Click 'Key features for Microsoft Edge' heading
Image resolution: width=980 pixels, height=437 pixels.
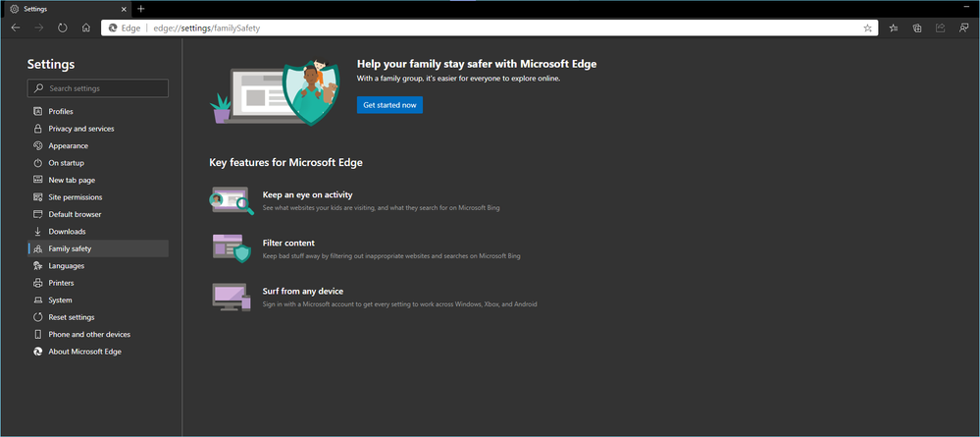point(285,162)
